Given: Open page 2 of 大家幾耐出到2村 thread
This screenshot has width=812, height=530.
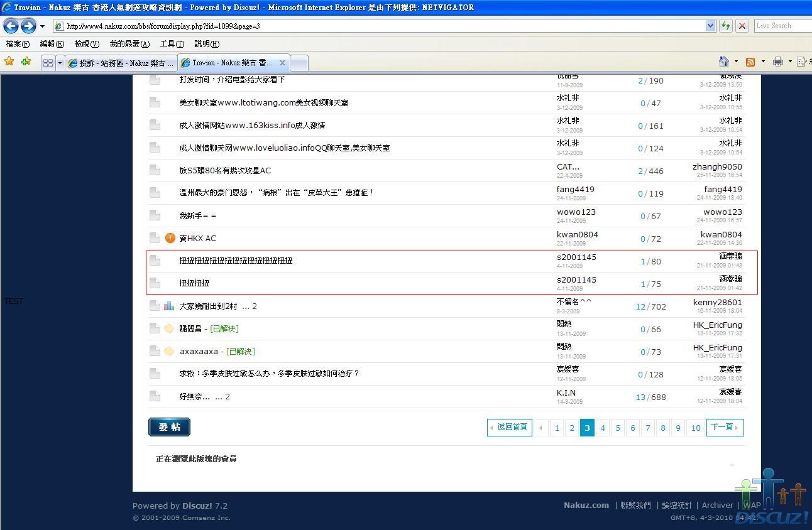Looking at the screenshot, I should pyautogui.click(x=255, y=306).
